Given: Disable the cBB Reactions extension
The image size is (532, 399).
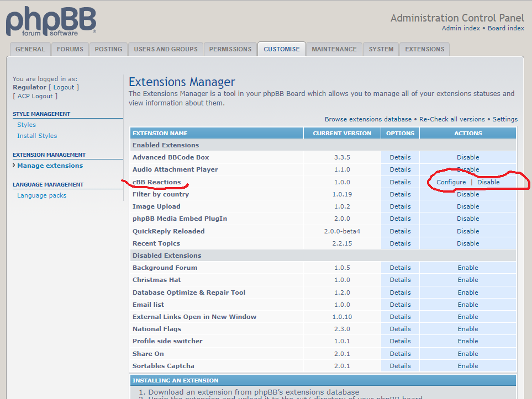Looking at the screenshot, I should click(x=488, y=182).
